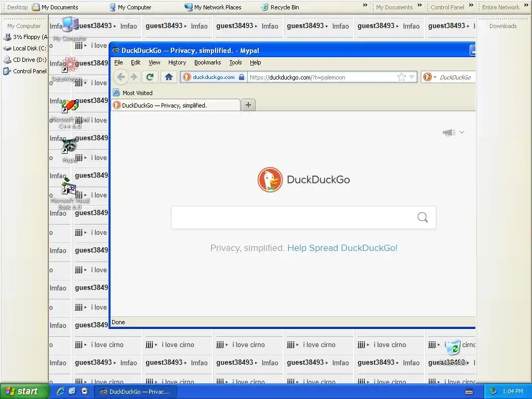This screenshot has height=399, width=532.
Task: Open 3½ Floppy drive in toolbar
Action: 26,37
